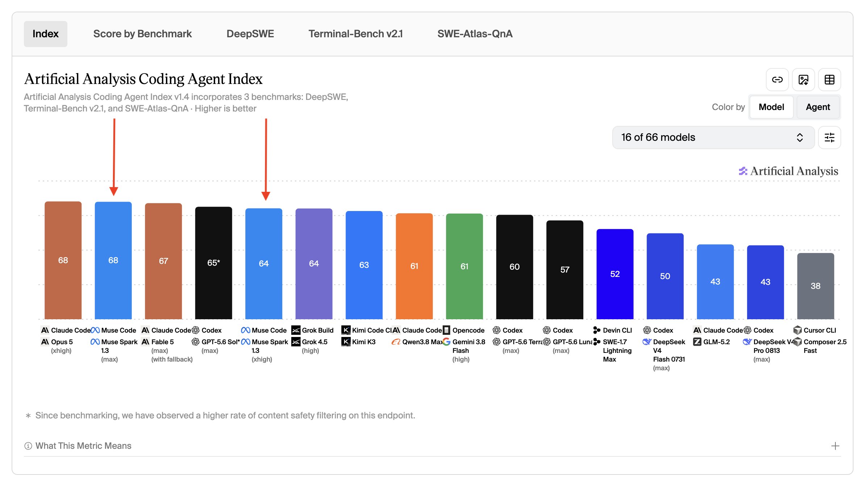Click the black GPT-5.6 Sol bar scoring 65*
This screenshot has height=485, width=868.
click(x=214, y=263)
